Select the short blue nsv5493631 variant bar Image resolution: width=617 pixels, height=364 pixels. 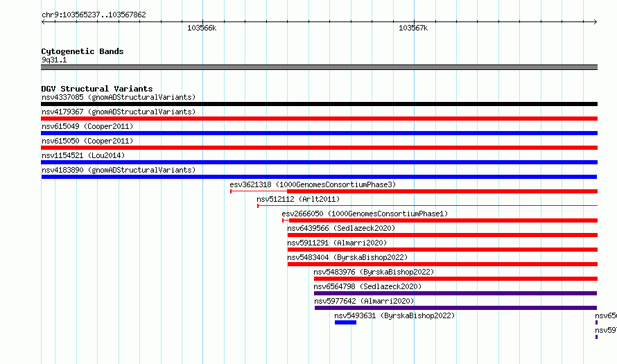345,322
